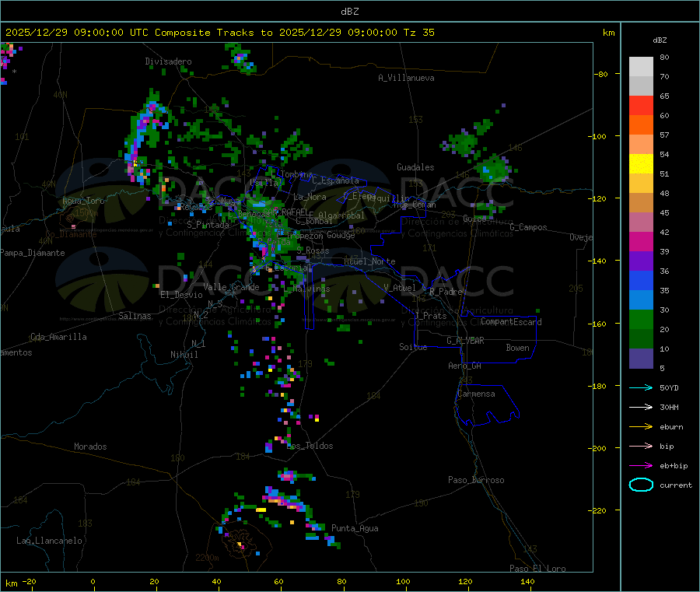Click the Soitue map label

pos(413,347)
